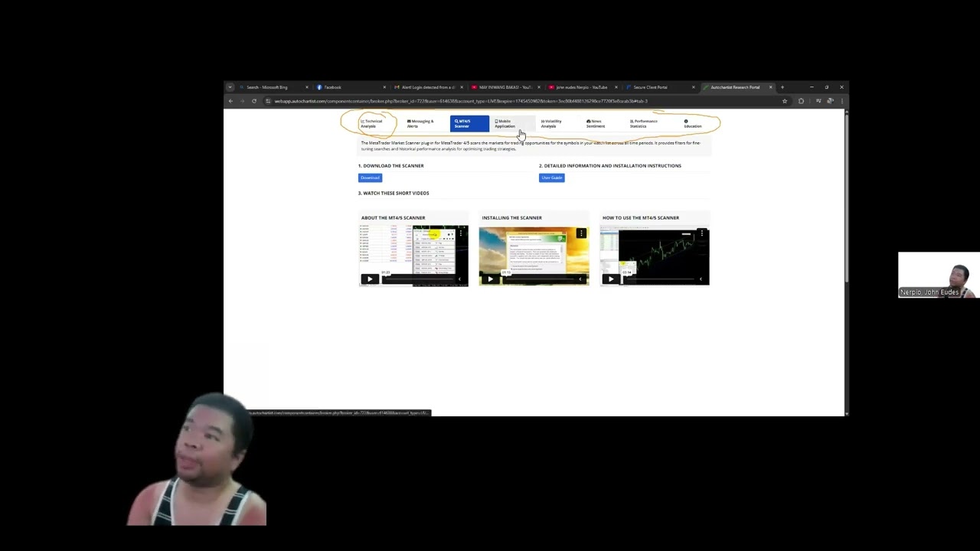Screen dimensions: 980x551
Task: Play the How to Use the MT4/5 Scanner video
Action: coord(610,279)
